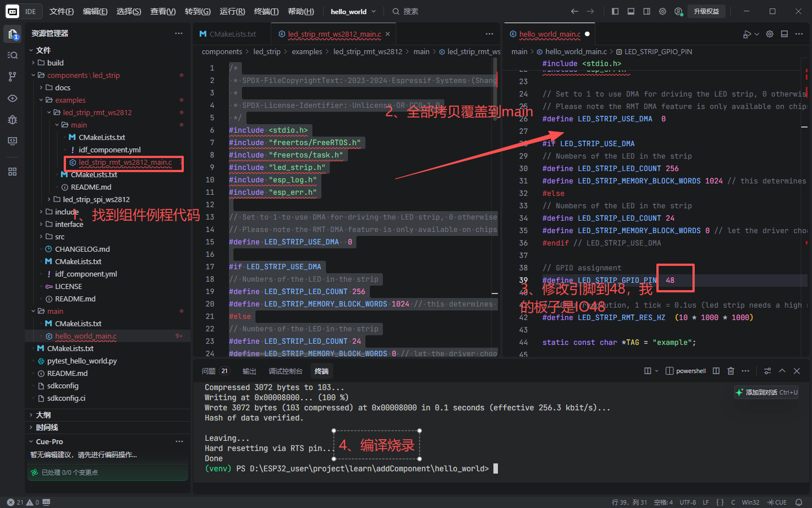Open the Explorer view in activity bar

pos(12,34)
